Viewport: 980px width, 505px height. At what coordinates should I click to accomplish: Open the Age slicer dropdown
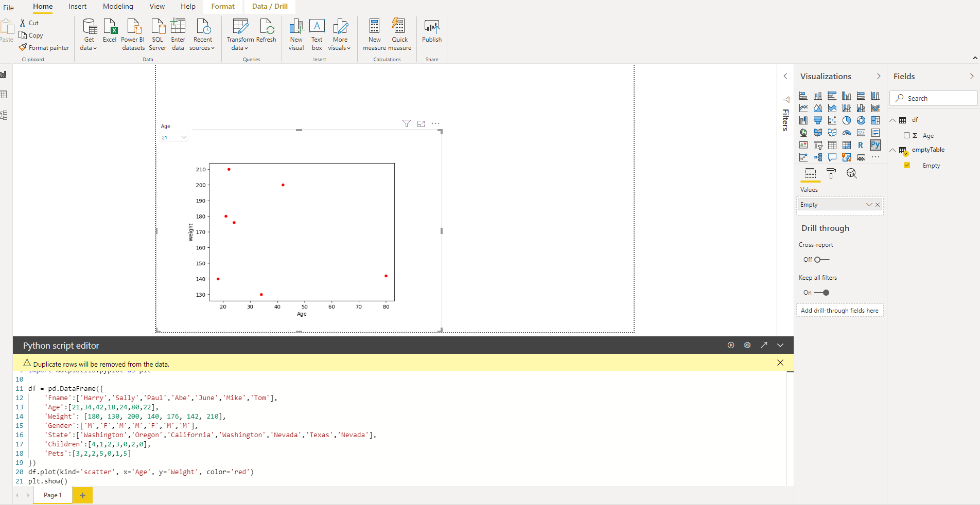point(183,137)
